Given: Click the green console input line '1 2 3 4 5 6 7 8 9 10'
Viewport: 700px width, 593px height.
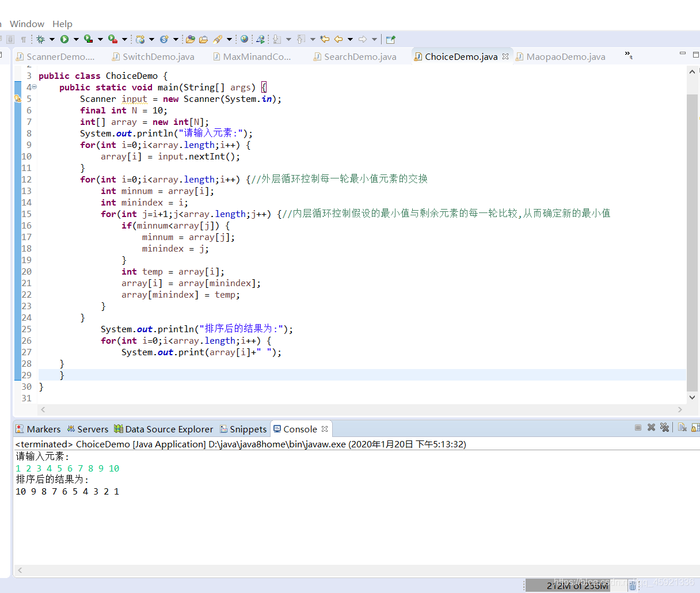Looking at the screenshot, I should (x=67, y=468).
